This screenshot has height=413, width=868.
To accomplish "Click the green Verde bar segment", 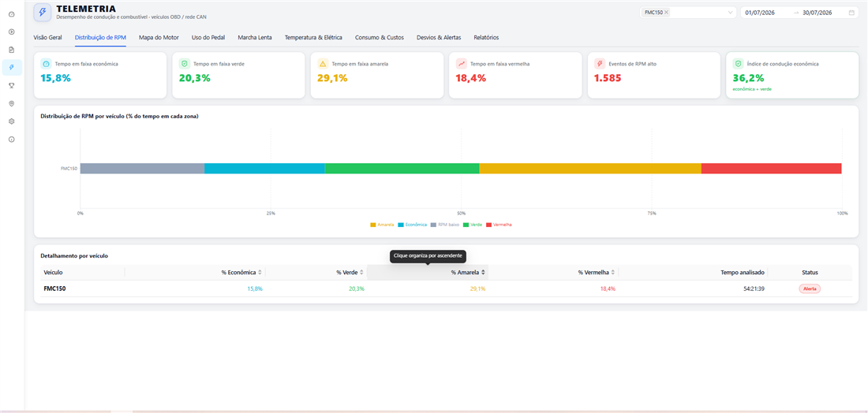I will pyautogui.click(x=402, y=169).
